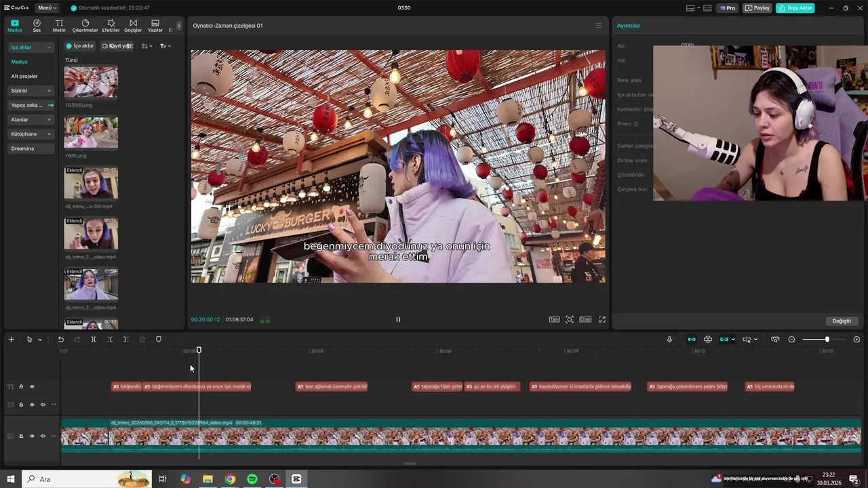
Task: Click the Tam quality button in player
Action: pos(554,319)
